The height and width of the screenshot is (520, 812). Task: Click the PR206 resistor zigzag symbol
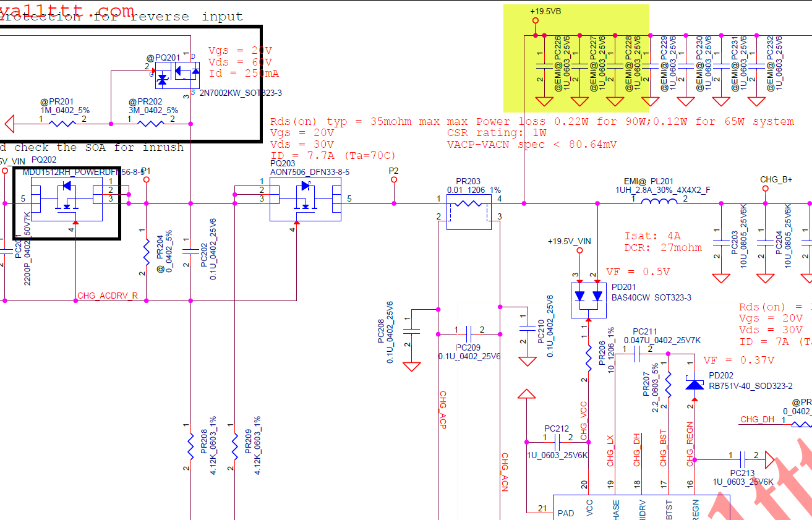[x=588, y=357]
